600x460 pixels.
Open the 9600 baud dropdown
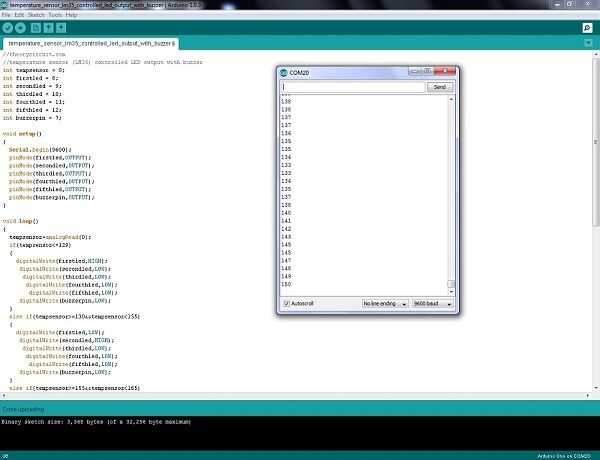pos(433,303)
